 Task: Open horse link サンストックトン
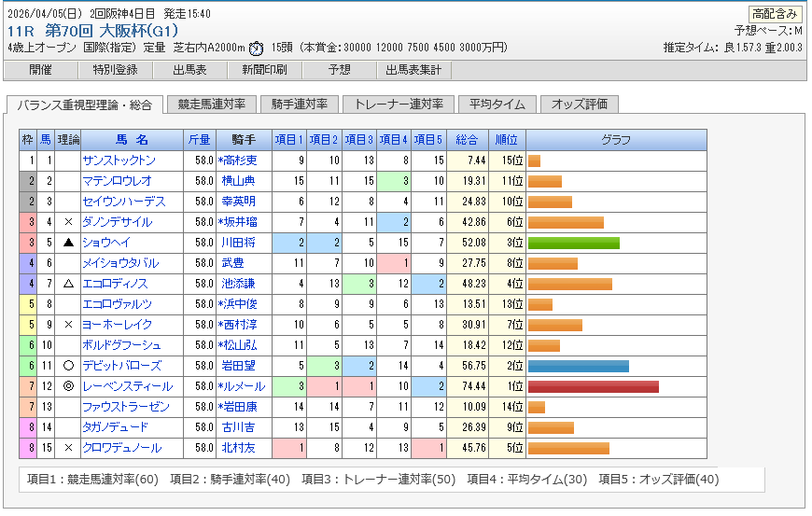119,160
